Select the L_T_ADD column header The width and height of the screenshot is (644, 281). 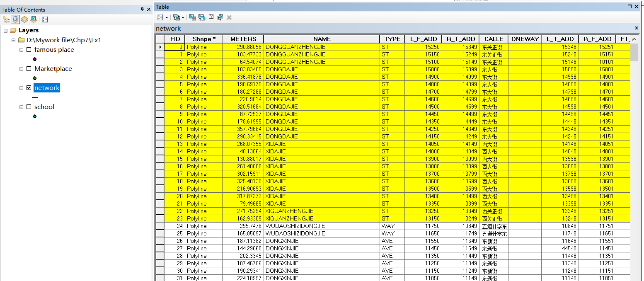560,39
